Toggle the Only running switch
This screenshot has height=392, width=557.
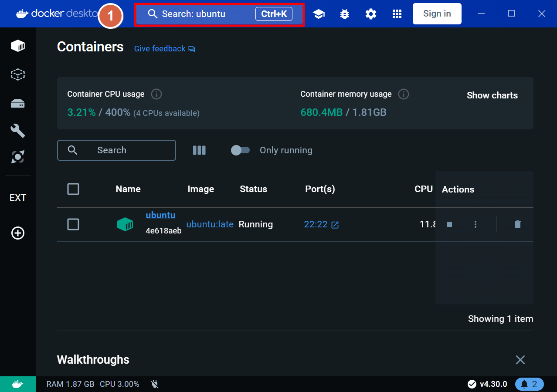coord(240,150)
